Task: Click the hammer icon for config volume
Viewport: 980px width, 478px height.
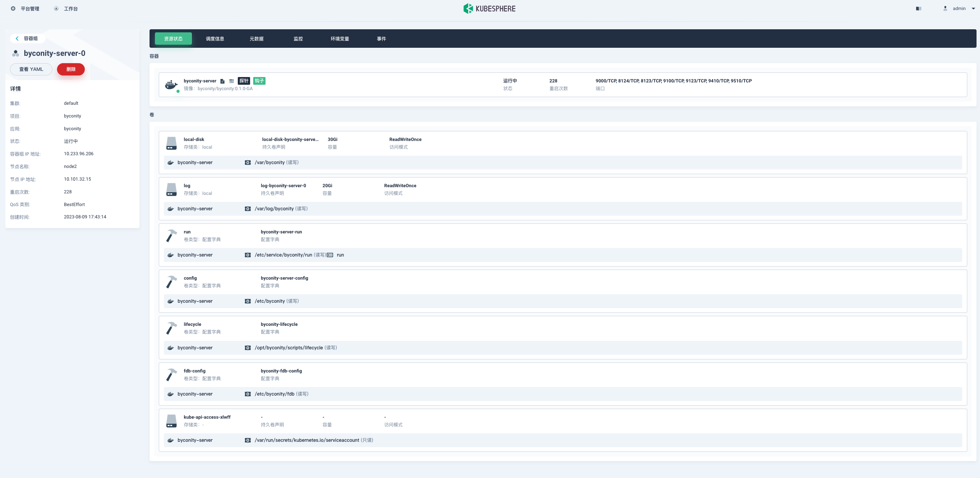Action: pos(171,282)
